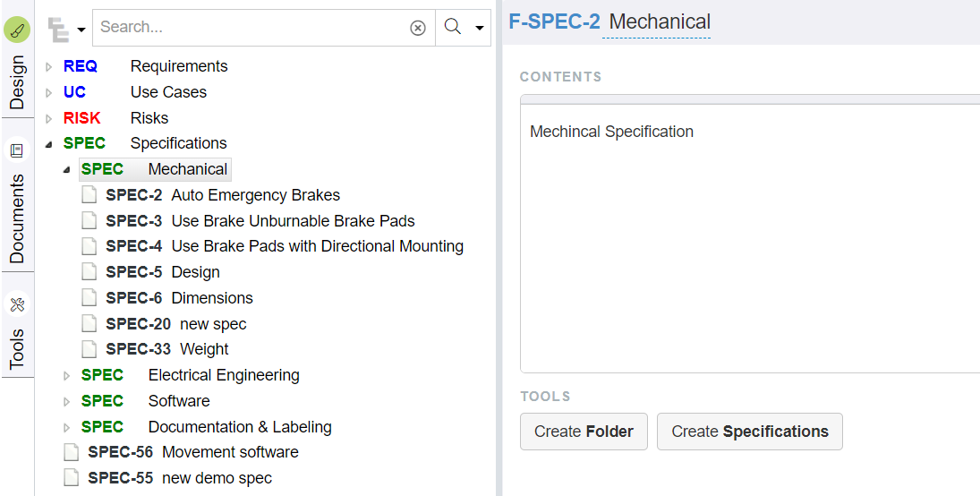Open the search options dropdown arrow

click(x=480, y=28)
